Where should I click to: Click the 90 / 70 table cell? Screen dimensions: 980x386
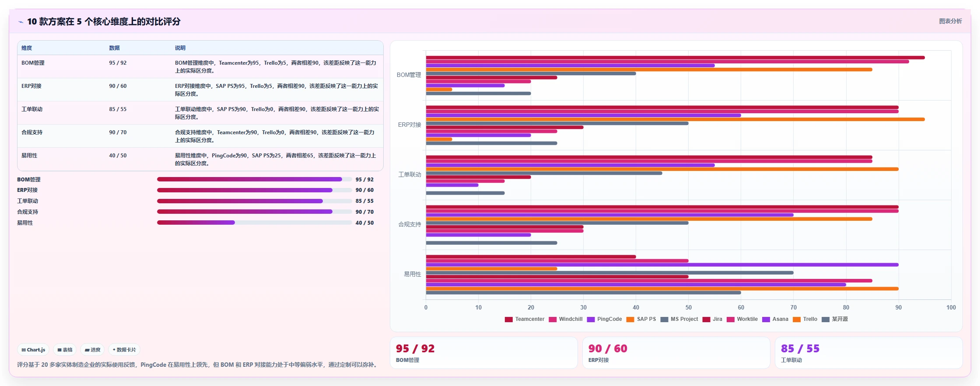pos(118,132)
